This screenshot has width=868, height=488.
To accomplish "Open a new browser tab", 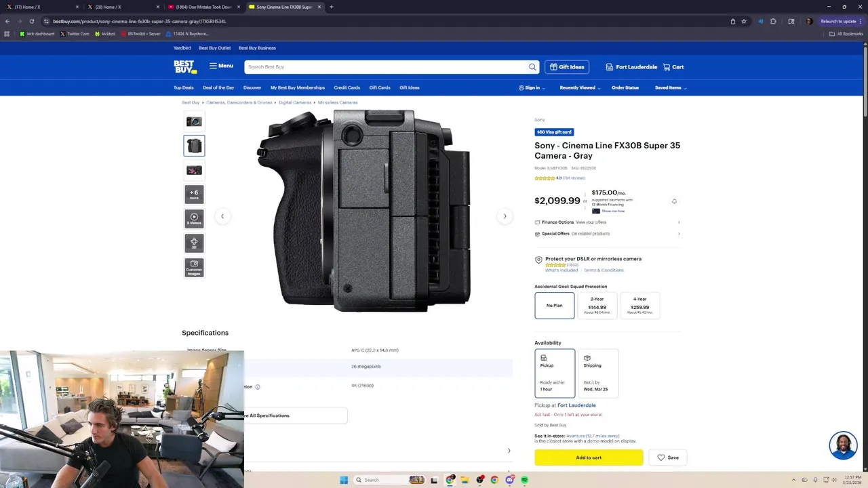I will (332, 7).
